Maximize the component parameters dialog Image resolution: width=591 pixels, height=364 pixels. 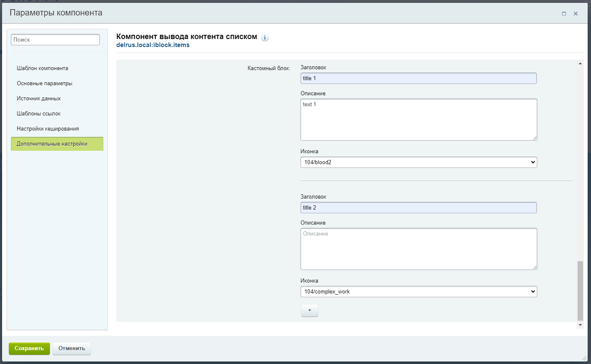pos(564,13)
